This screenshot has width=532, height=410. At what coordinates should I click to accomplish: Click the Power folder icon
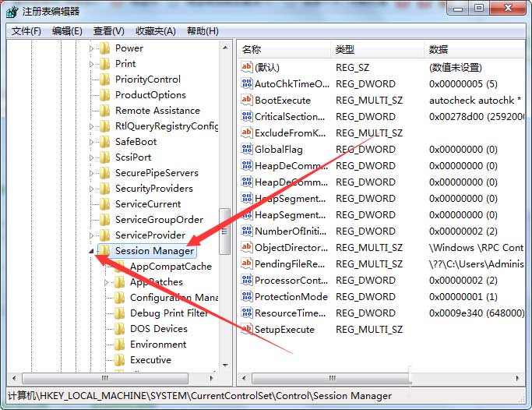pyautogui.click(x=105, y=48)
